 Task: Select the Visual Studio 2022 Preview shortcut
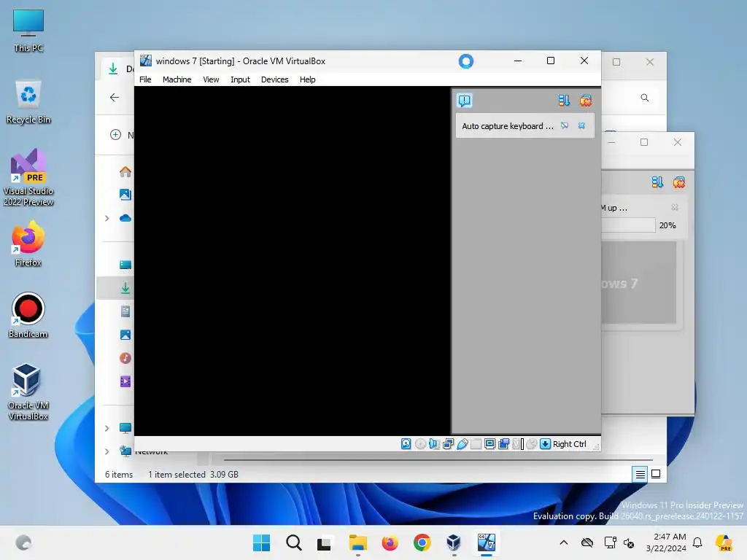point(28,178)
